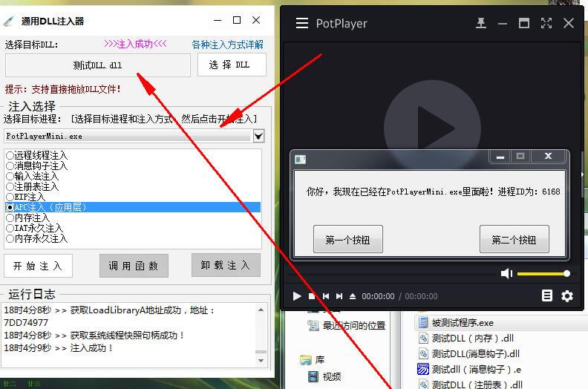Open the PotPlayer main menu hamburger icon
Image resolution: width=588 pixels, height=389 pixels.
click(302, 23)
